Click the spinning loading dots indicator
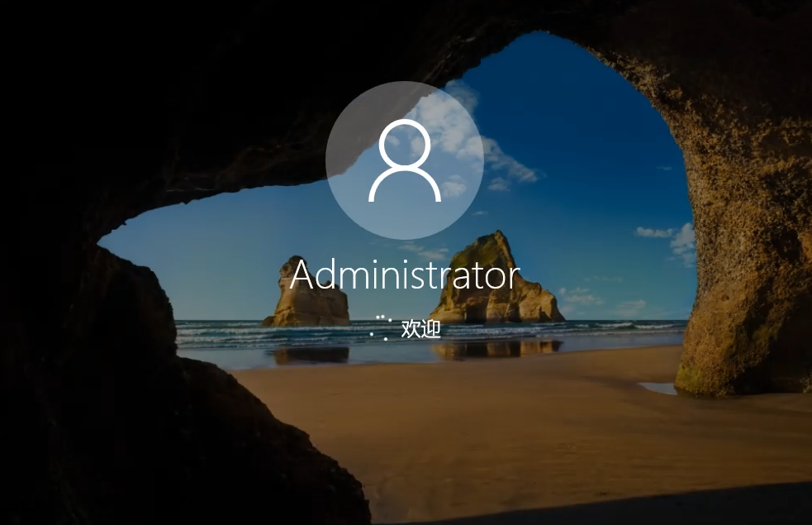Screen dimensions: 812x525 click(x=380, y=327)
